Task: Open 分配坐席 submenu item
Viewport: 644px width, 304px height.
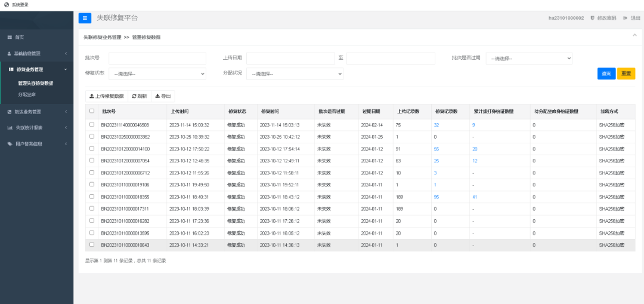Action: coord(27,94)
